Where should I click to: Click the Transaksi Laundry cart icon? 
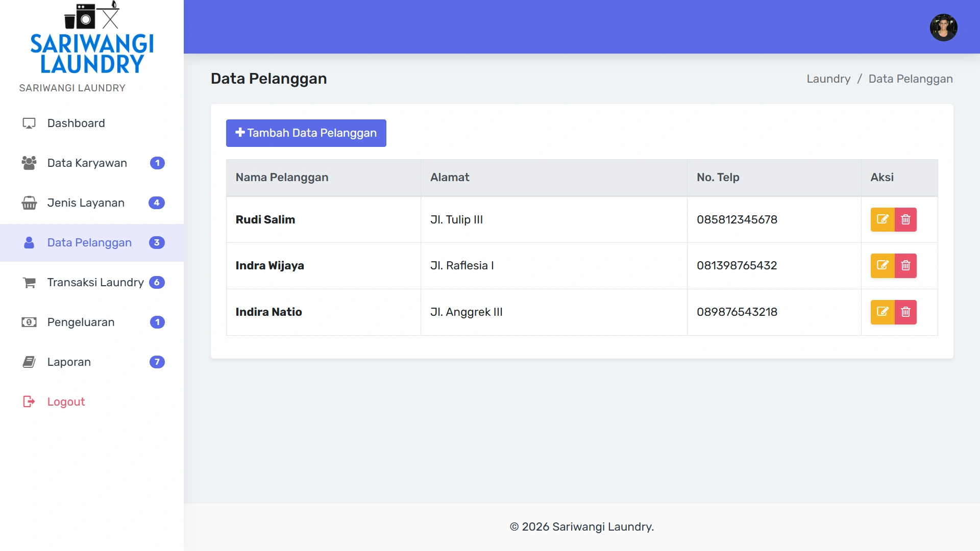coord(29,283)
